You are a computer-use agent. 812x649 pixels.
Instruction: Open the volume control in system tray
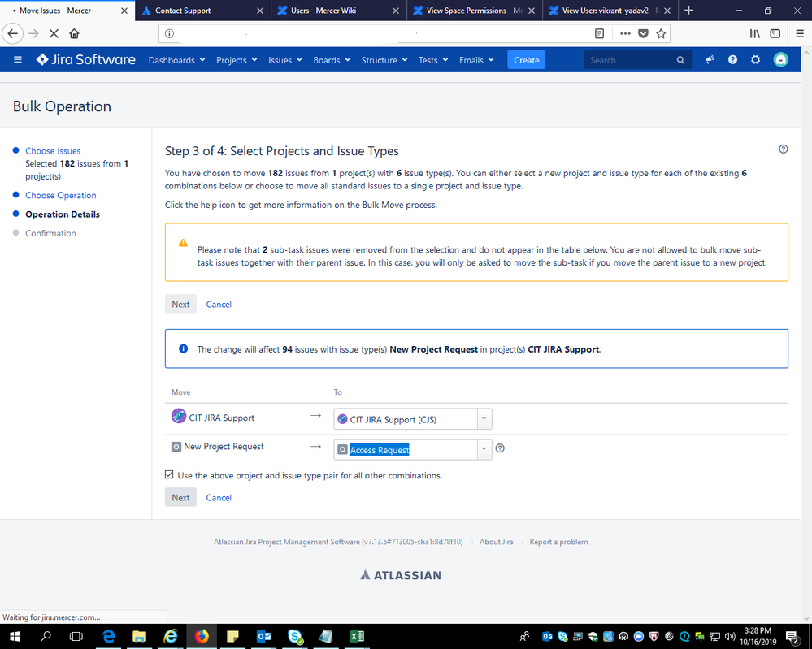[x=730, y=636]
